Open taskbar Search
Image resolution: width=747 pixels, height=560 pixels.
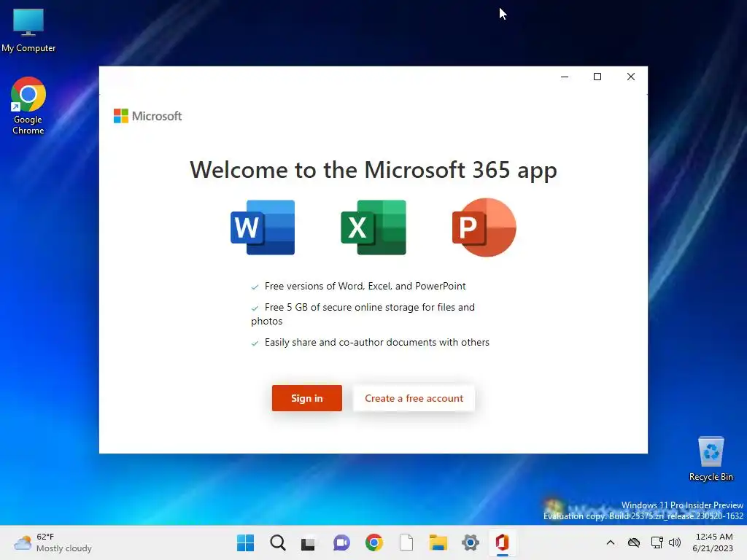(x=278, y=542)
